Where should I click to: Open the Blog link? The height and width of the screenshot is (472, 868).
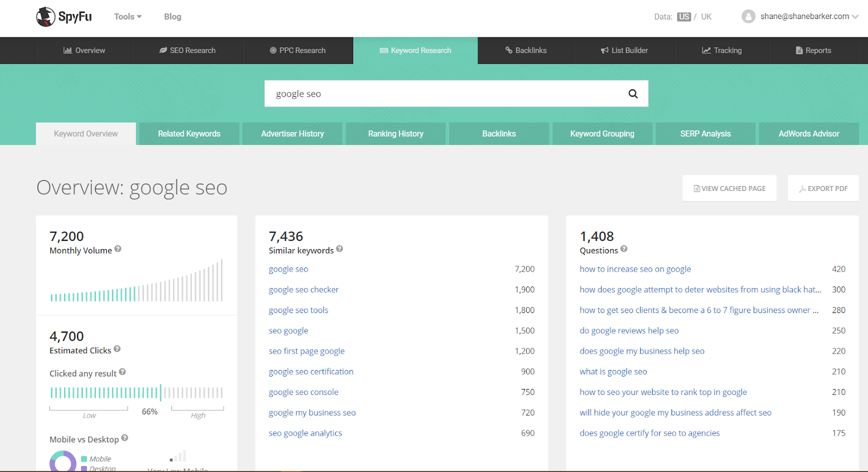tap(173, 17)
